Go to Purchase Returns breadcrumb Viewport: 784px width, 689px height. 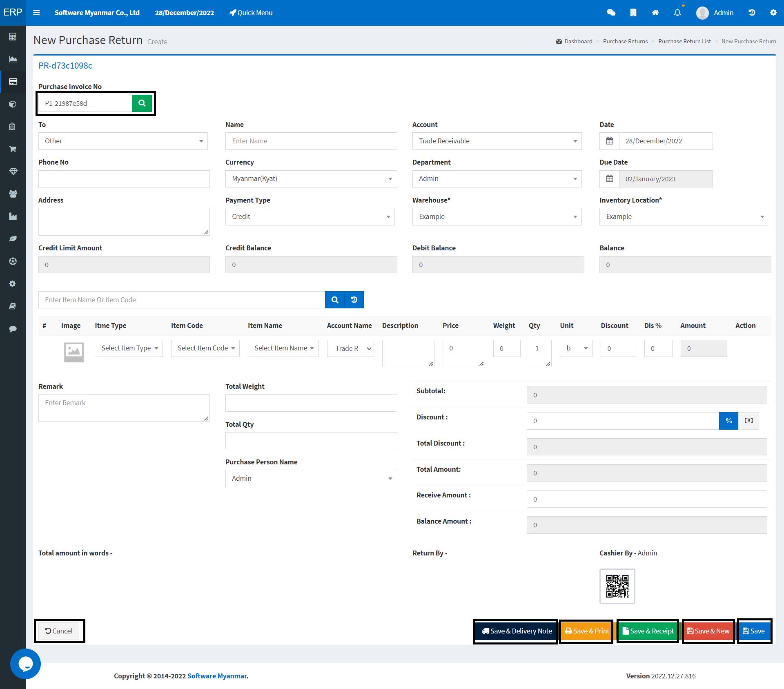pyautogui.click(x=625, y=41)
